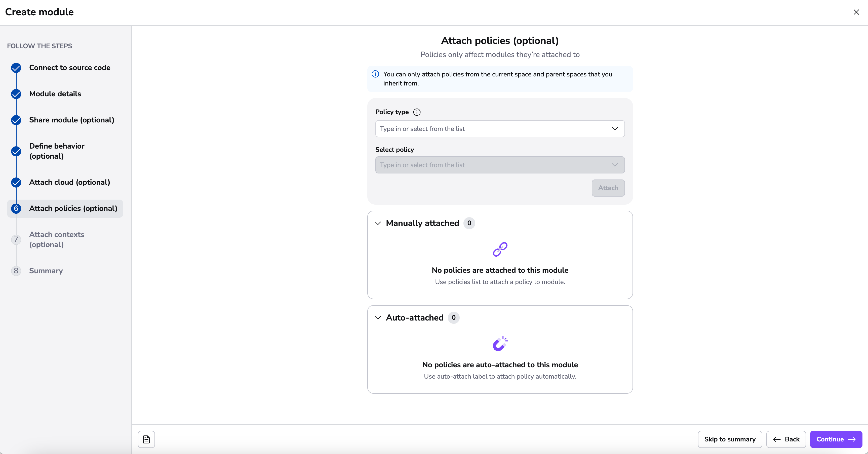
Task: Click the blue info icon in the notice banner
Action: click(375, 74)
